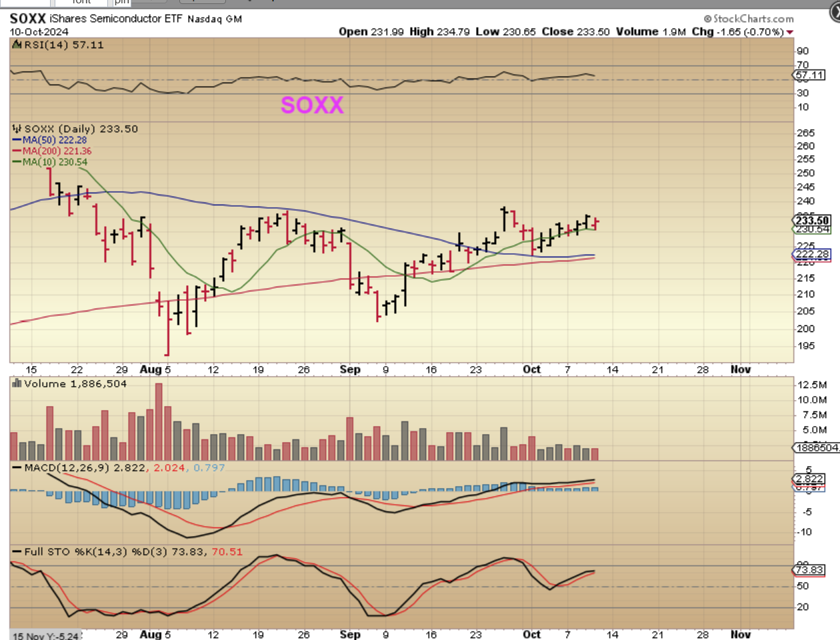Click the 'MA(200) 221.36' legend entry

coord(57,151)
